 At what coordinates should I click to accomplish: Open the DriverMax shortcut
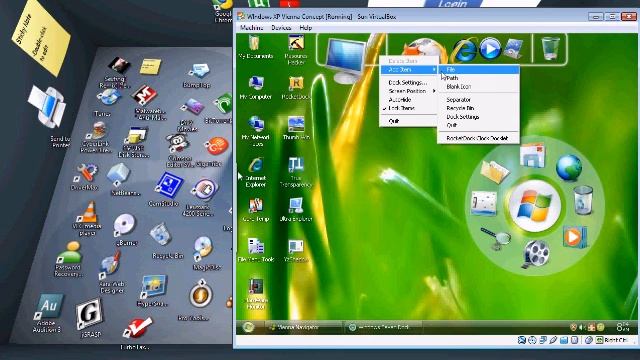[86, 173]
